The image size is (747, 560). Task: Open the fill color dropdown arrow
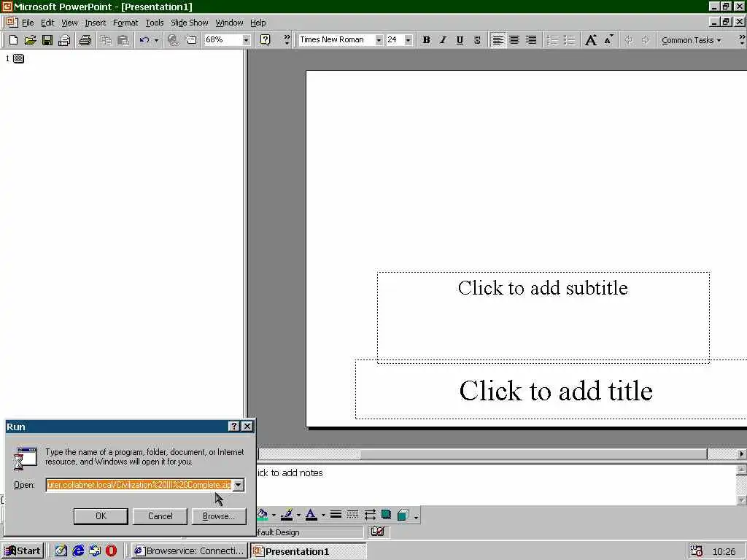click(x=274, y=515)
